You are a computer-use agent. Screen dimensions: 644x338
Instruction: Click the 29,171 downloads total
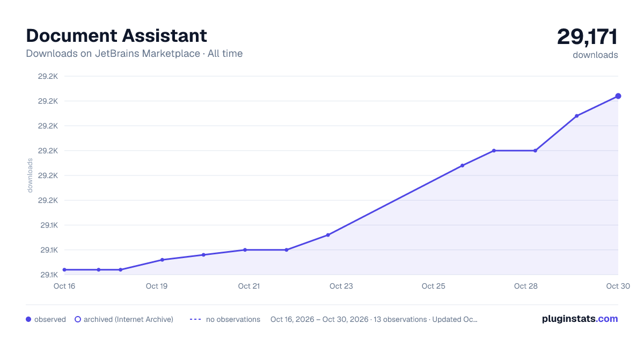587,37
